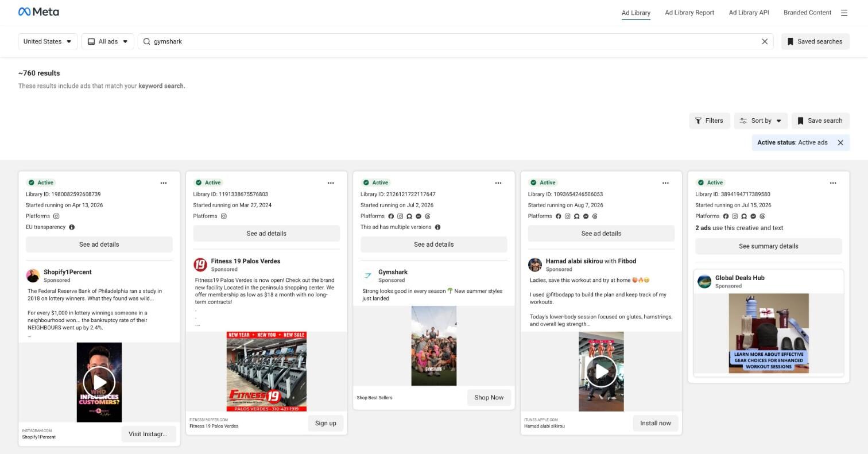This screenshot has height=454, width=868.
Task: Click Shopify1Percent profile avatar
Action: coord(33,275)
